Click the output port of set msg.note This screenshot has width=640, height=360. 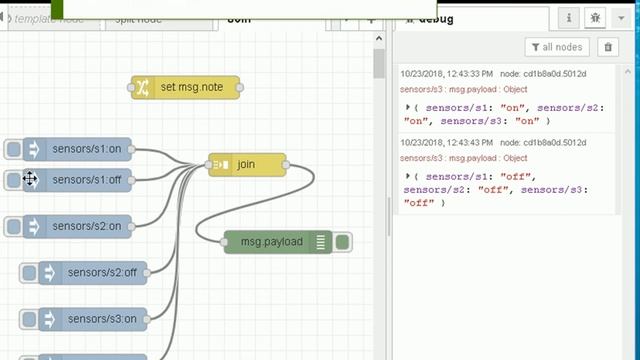coord(240,87)
